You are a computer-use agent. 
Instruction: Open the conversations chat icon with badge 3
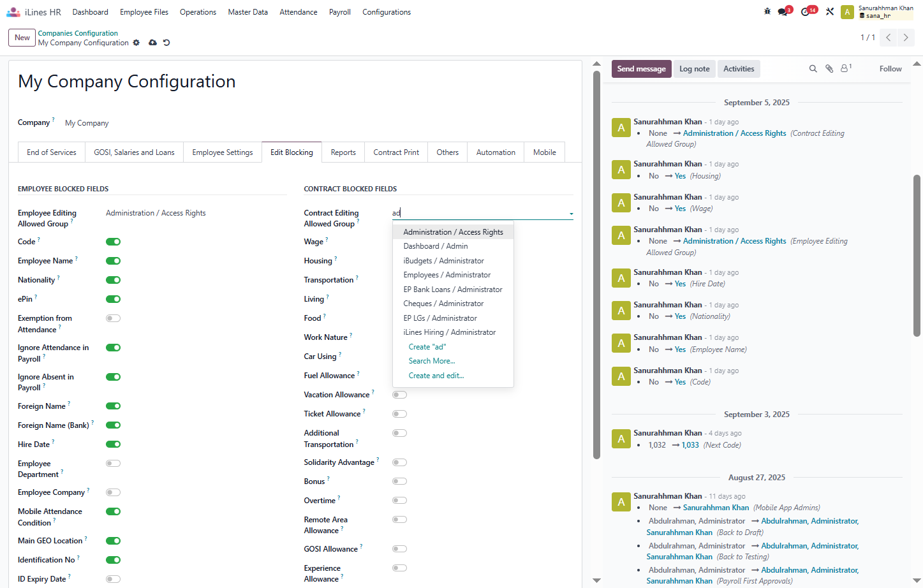tap(784, 11)
